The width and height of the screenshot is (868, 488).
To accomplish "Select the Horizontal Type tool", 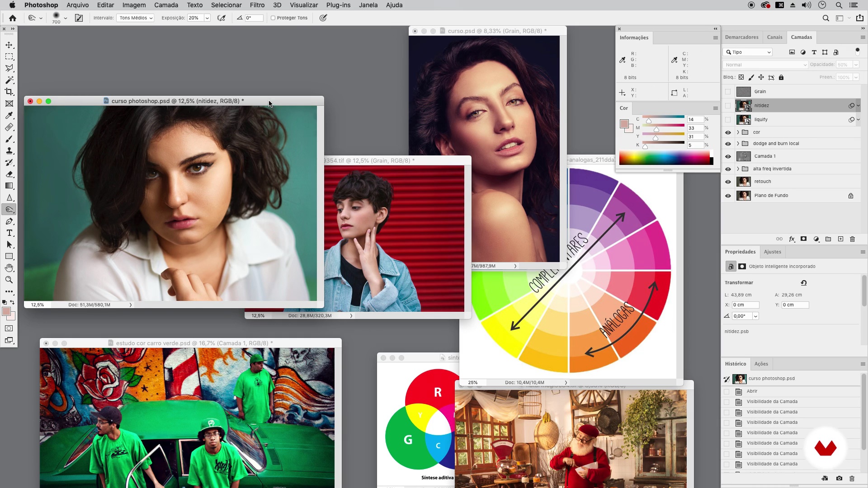I will pyautogui.click(x=9, y=233).
